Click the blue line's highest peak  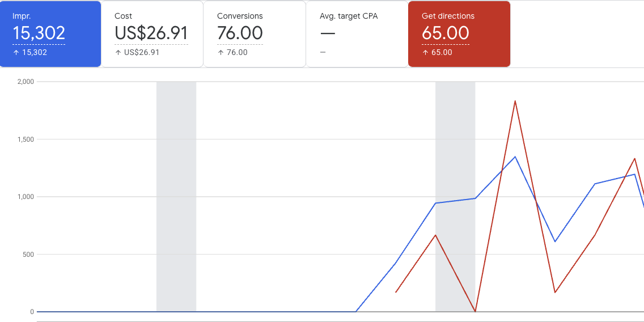(x=515, y=156)
